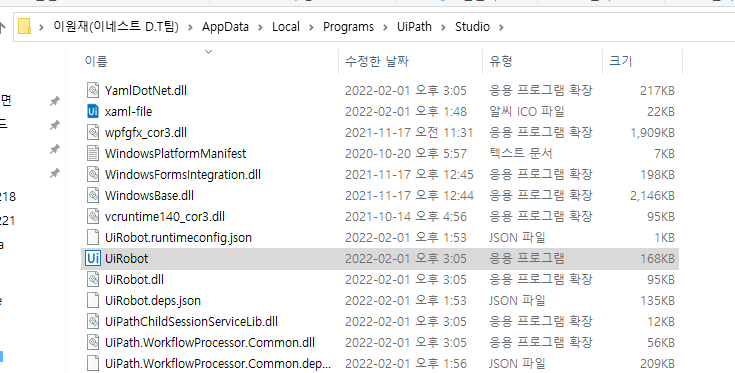Click the xaml-file Ui icon
The image size is (735, 373).
(x=93, y=111)
